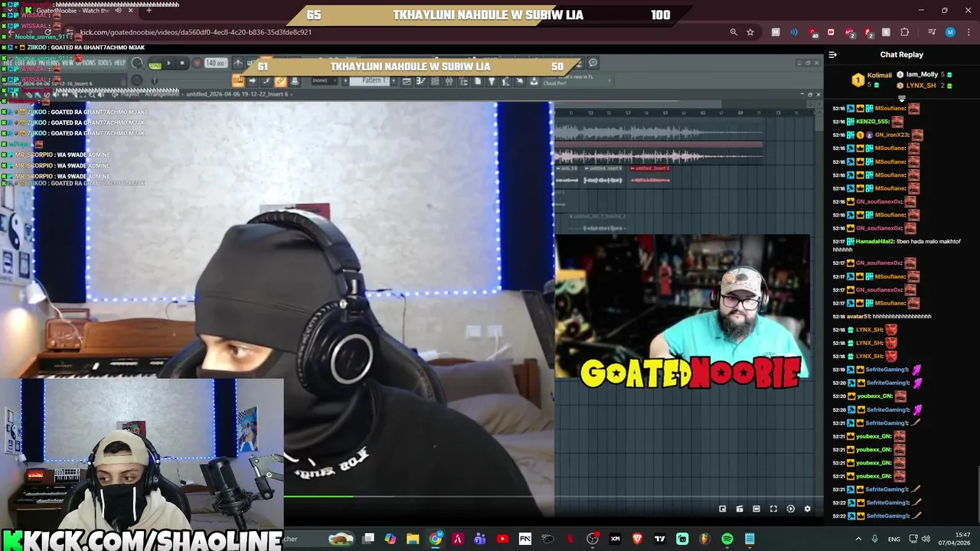Show hidden system tray icons
Image resolution: width=980 pixels, height=551 pixels.
[x=857, y=539]
